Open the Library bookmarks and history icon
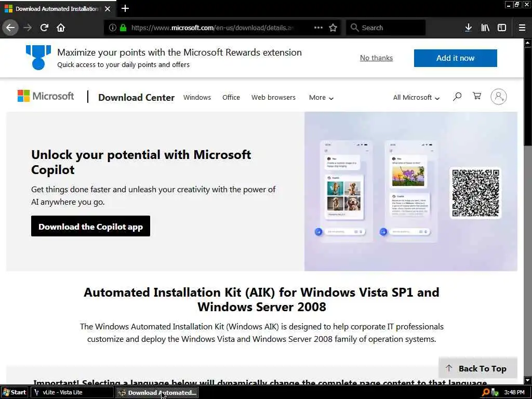The width and height of the screenshot is (532, 399). [485, 28]
